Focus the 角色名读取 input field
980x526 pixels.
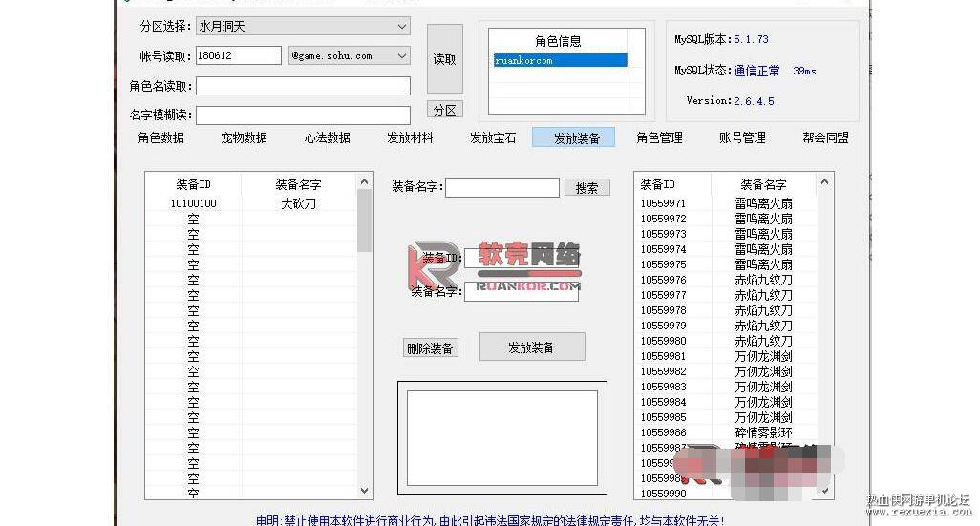(x=303, y=86)
